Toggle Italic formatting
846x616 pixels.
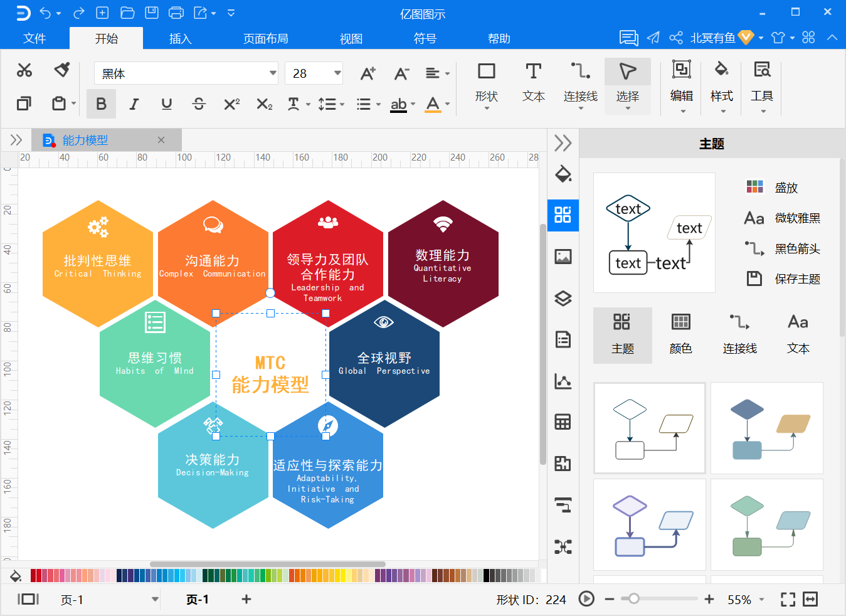point(134,104)
